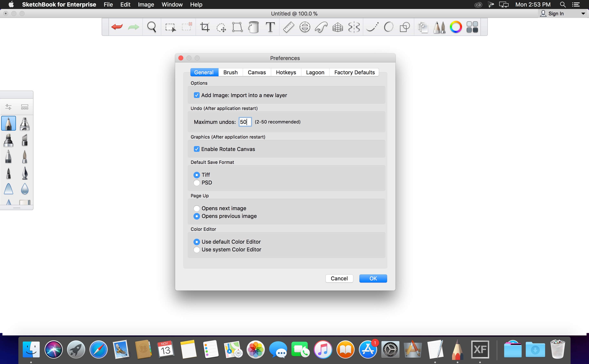Switch to the Factory Defaults tab
The image size is (589, 364).
(354, 72)
